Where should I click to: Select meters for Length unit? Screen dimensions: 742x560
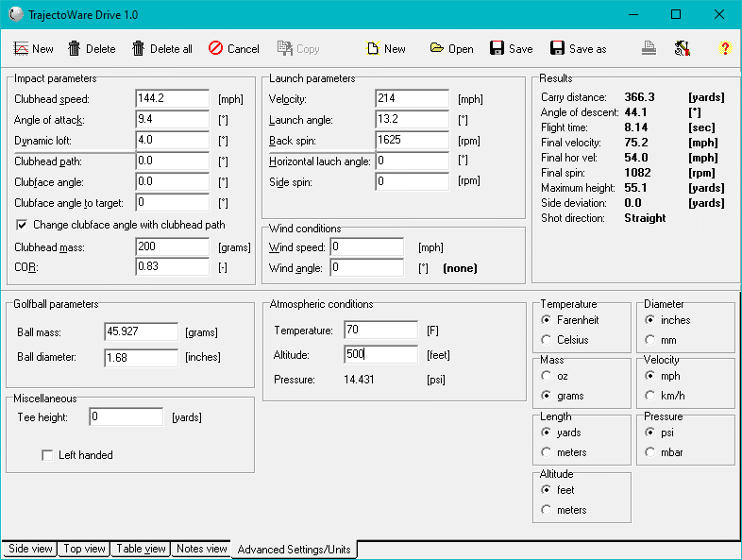[547, 452]
